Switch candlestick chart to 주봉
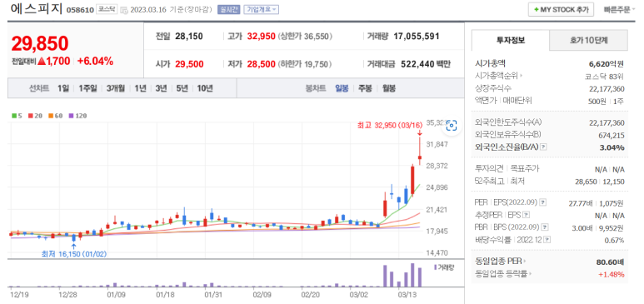The image size is (644, 304). pyautogui.click(x=365, y=88)
